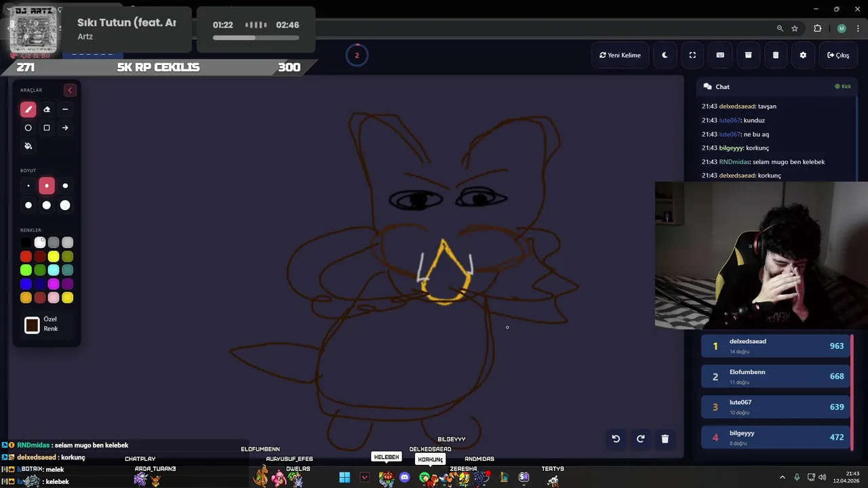Select the eraser tool
The width and height of the screenshot is (868, 488).
[x=47, y=109]
